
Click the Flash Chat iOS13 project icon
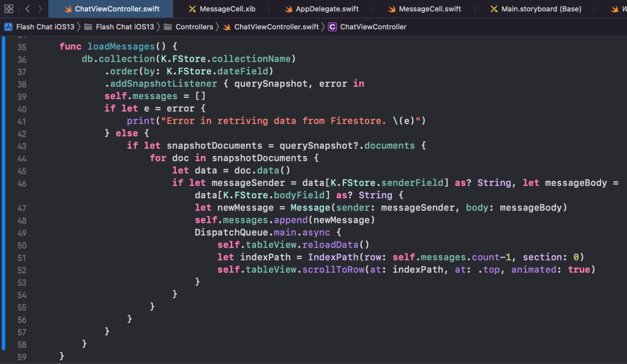click(9, 27)
